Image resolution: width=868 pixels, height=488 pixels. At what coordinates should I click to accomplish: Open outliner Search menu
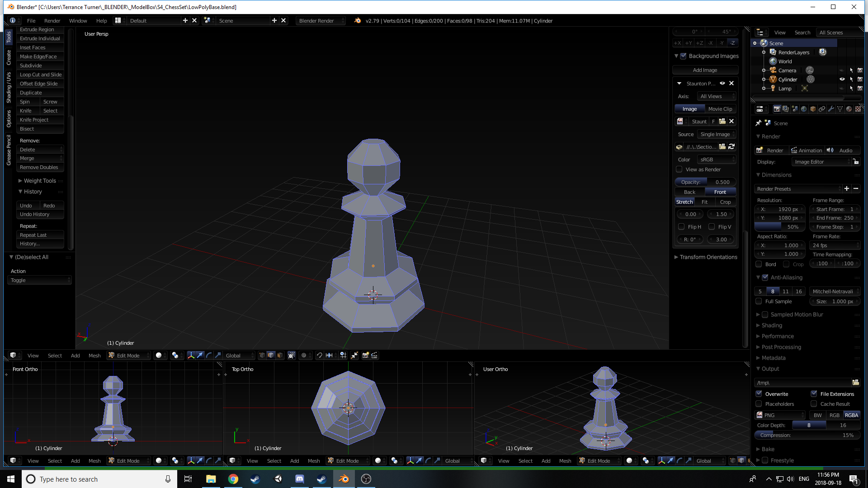802,33
